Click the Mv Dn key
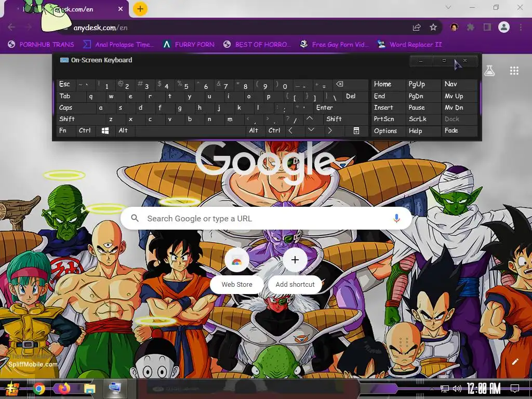This screenshot has height=399, width=532. point(460,108)
